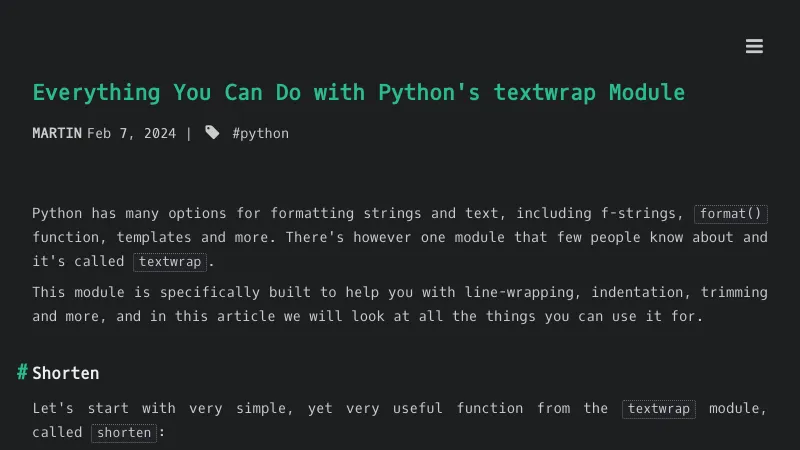Image resolution: width=800 pixels, height=450 pixels.
Task: Click the Feb 7, 2024 publish date
Action: click(x=131, y=133)
